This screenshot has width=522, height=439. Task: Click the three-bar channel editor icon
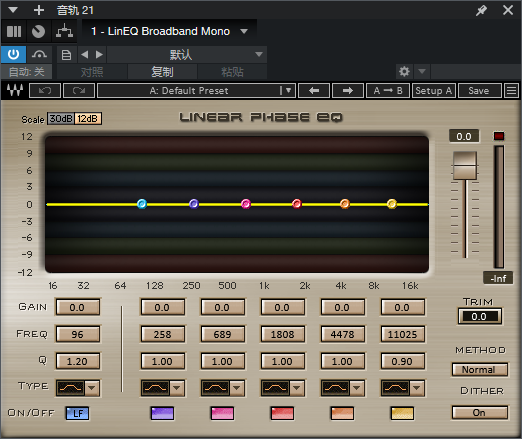click(x=14, y=32)
